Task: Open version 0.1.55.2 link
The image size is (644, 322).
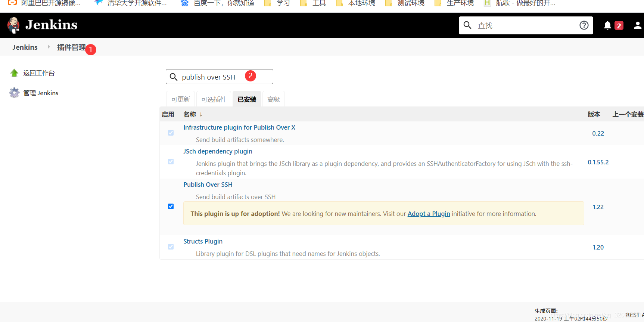Action: point(598,162)
